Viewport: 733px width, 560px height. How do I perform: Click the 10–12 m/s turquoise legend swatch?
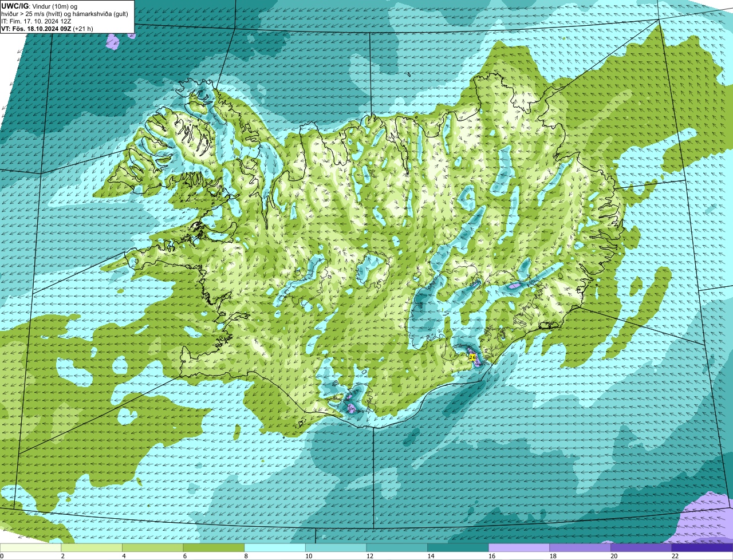(x=336, y=547)
